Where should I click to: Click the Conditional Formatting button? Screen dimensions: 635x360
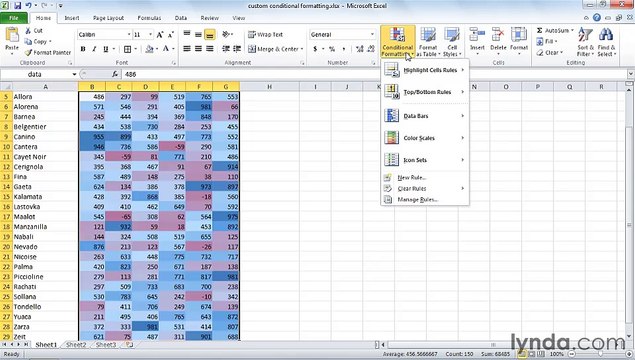[x=398, y=42]
